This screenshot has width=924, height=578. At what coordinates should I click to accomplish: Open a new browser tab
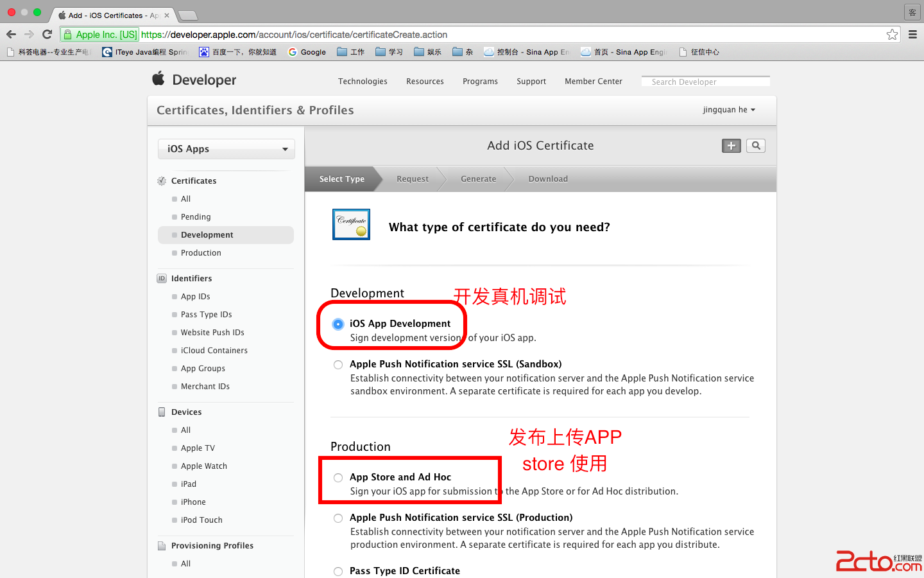[187, 15]
